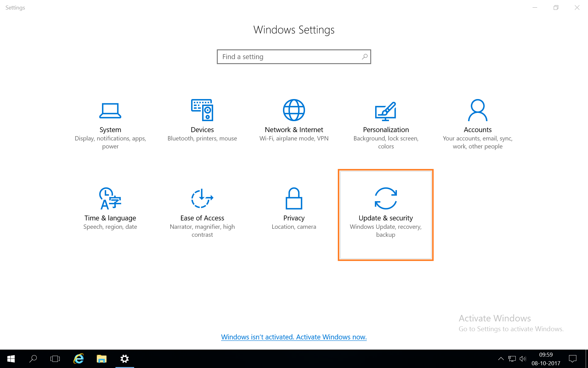Click the volume speaker icon in system tray
The image size is (588, 368).
pos(522,359)
